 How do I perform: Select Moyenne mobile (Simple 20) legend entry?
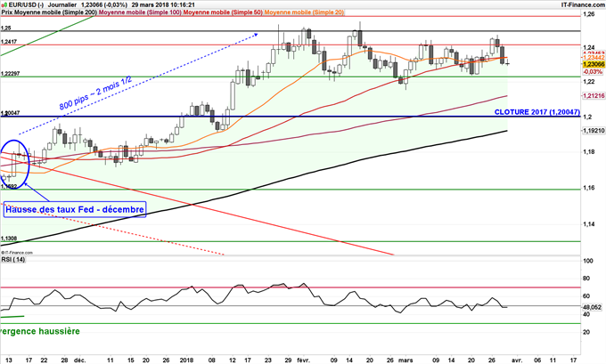pyautogui.click(x=304, y=12)
